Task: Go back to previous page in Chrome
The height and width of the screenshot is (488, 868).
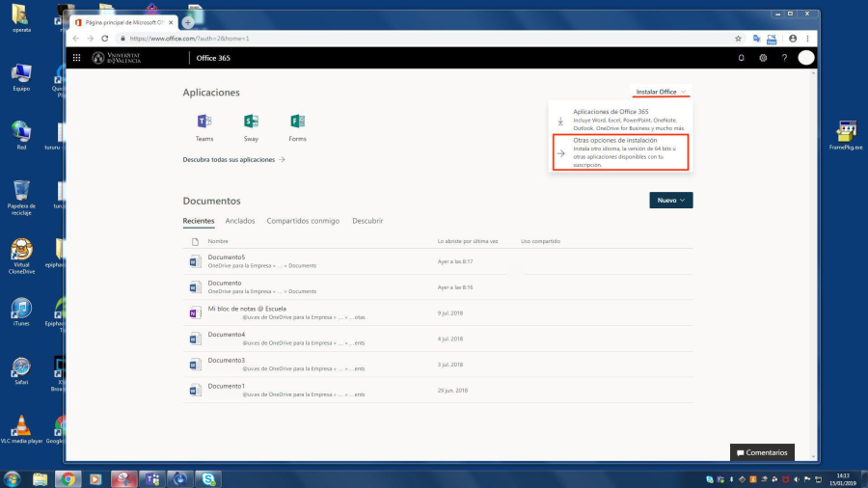Action: point(76,39)
